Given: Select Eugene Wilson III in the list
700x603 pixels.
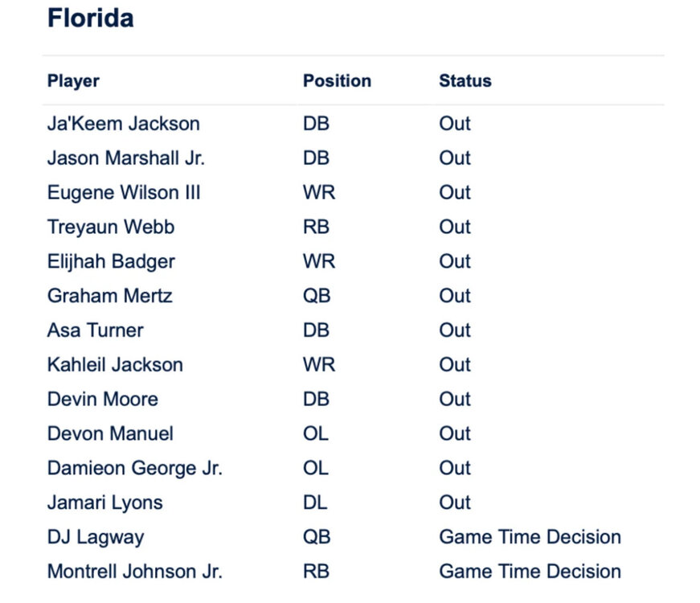Looking at the screenshot, I should (124, 193).
